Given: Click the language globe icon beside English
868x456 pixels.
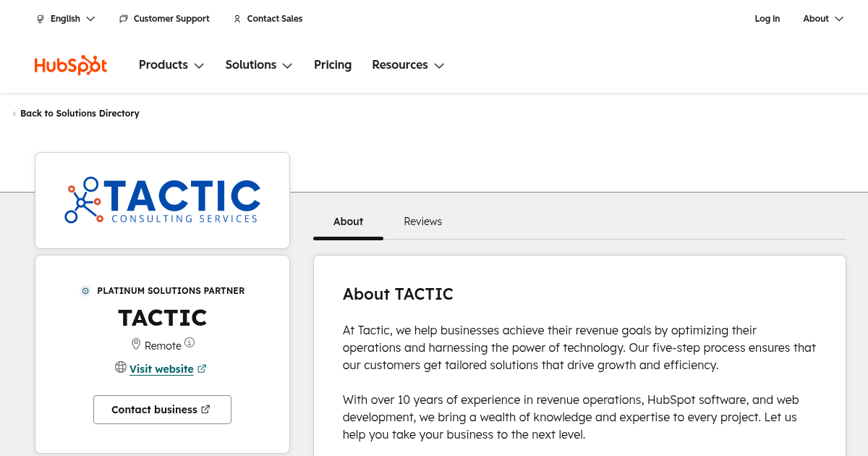Looking at the screenshot, I should point(41,19).
